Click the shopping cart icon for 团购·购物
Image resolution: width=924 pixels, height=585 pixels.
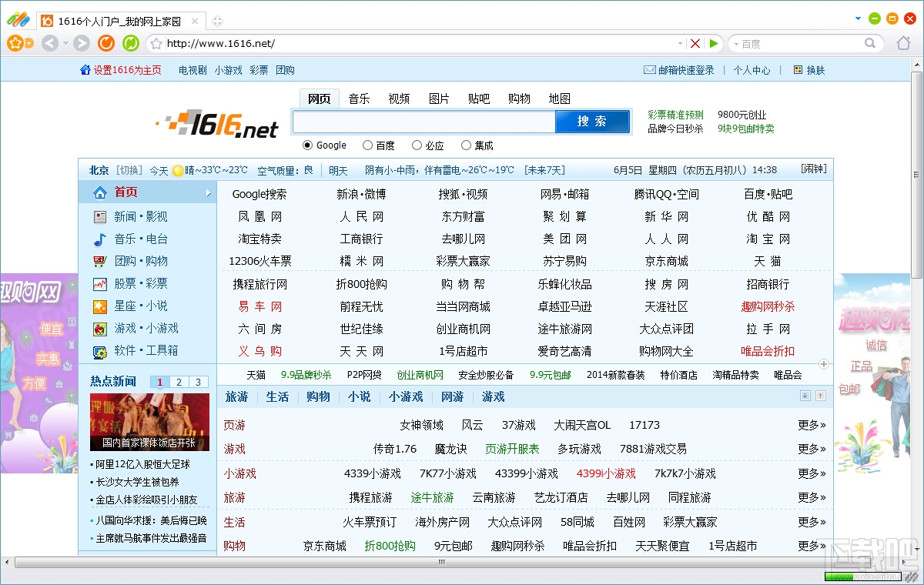[x=100, y=262]
